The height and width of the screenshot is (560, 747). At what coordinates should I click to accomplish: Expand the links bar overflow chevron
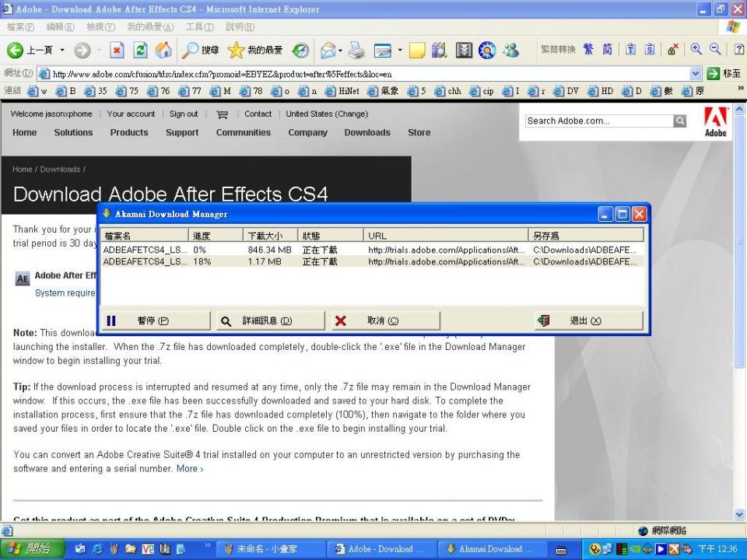740,90
